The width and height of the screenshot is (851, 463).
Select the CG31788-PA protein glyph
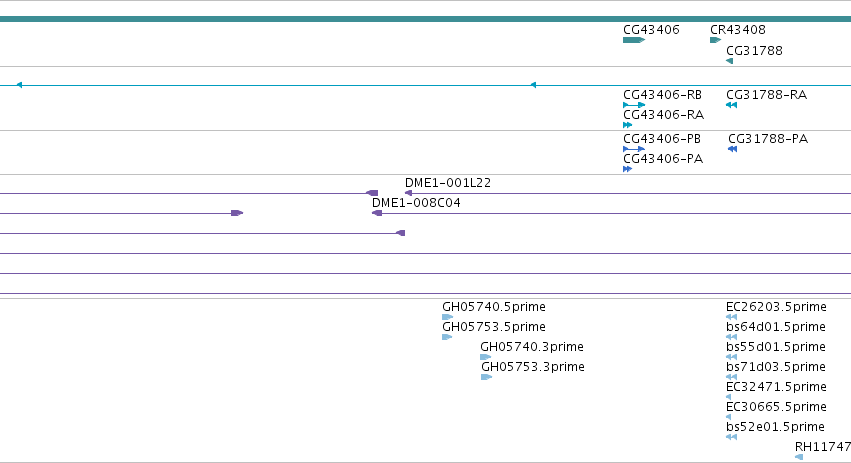tap(732, 149)
